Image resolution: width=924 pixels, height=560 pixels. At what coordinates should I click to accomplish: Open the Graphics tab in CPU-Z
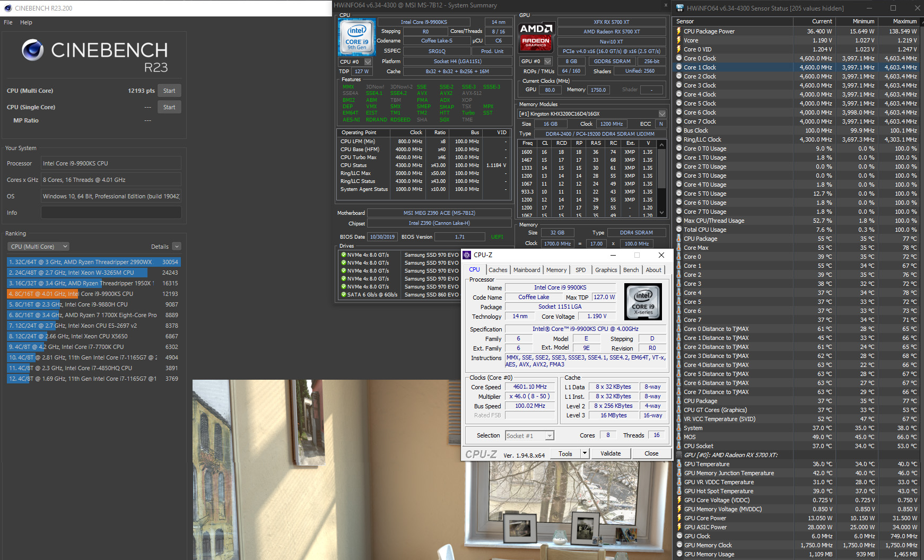tap(606, 270)
